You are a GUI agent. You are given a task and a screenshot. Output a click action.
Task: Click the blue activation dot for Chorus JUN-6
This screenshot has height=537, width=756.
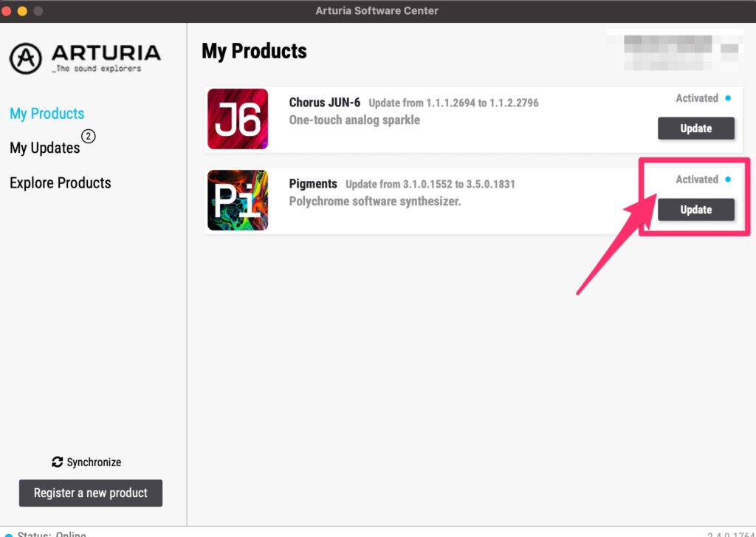(x=728, y=98)
